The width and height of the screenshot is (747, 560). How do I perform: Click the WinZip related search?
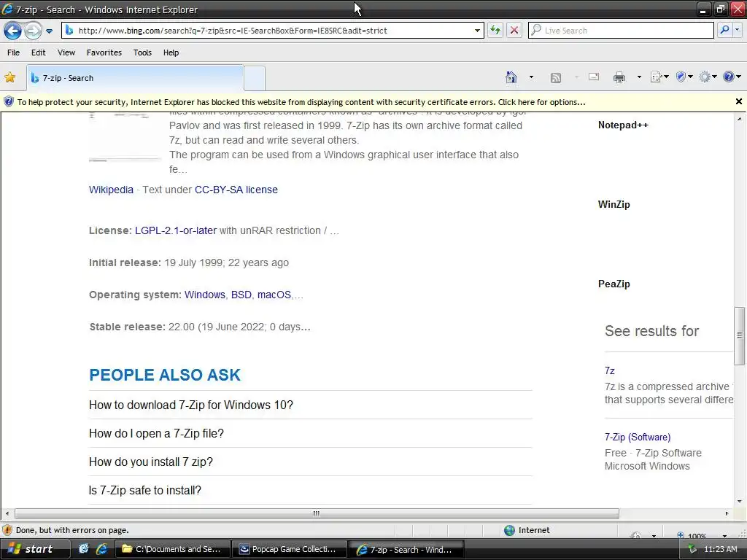(x=614, y=204)
